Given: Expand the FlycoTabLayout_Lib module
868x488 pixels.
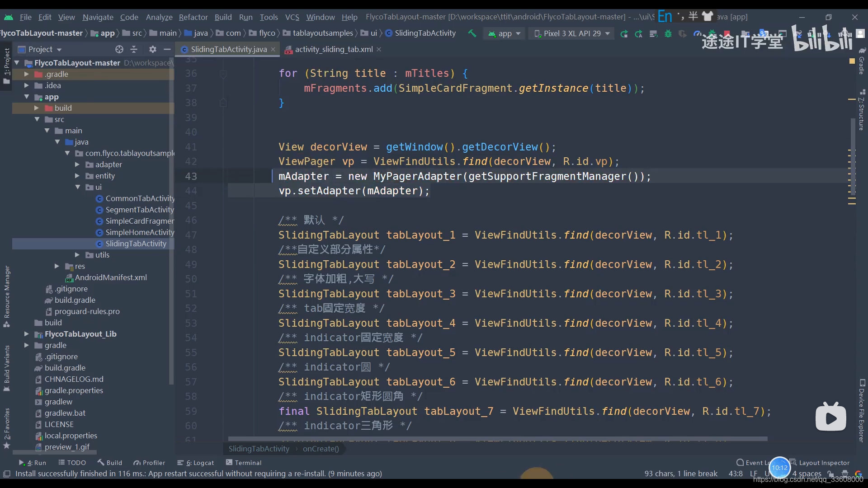Looking at the screenshot, I should [x=26, y=334].
